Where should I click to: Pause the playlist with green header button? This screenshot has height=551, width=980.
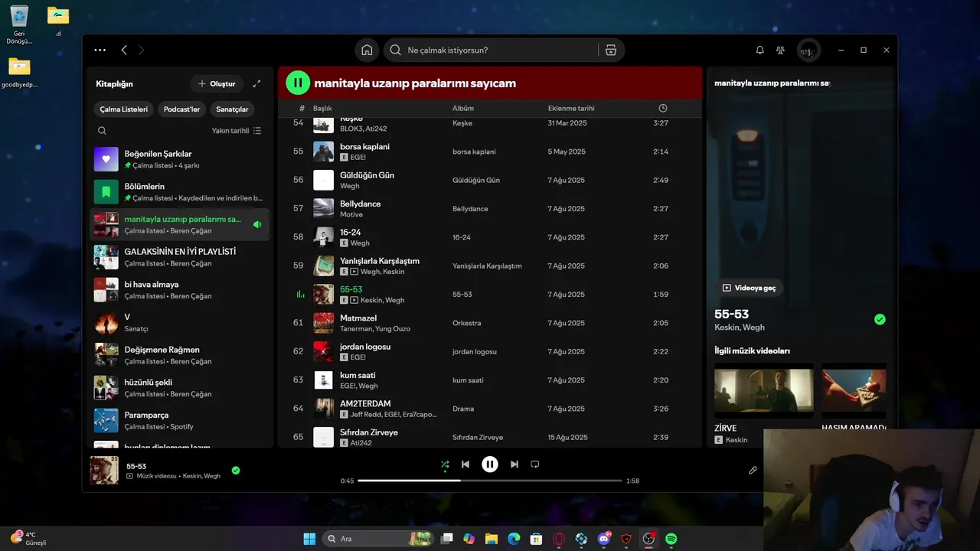298,83
